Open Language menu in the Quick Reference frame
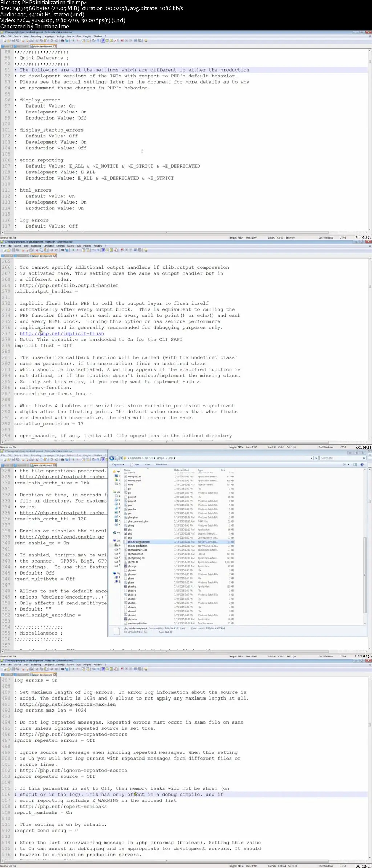The image size is (372, 868). 49,36
